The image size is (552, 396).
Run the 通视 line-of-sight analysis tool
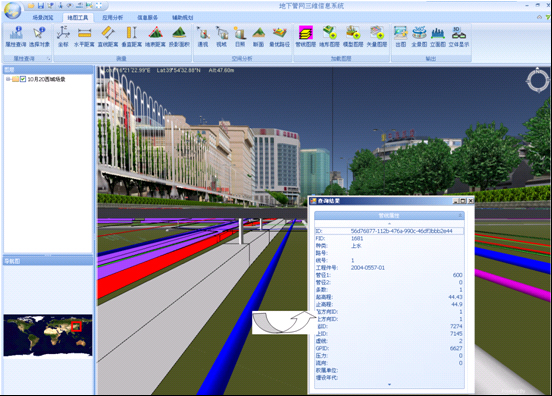pyautogui.click(x=203, y=37)
